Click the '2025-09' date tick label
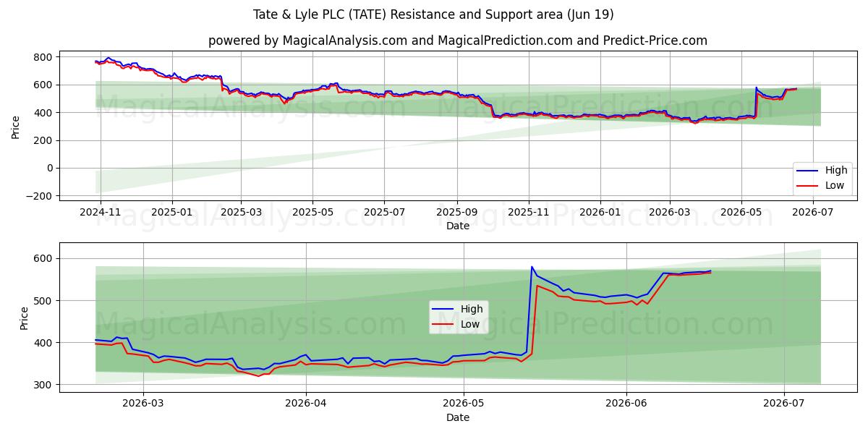Screen dimensions: 868x434 click(456, 211)
